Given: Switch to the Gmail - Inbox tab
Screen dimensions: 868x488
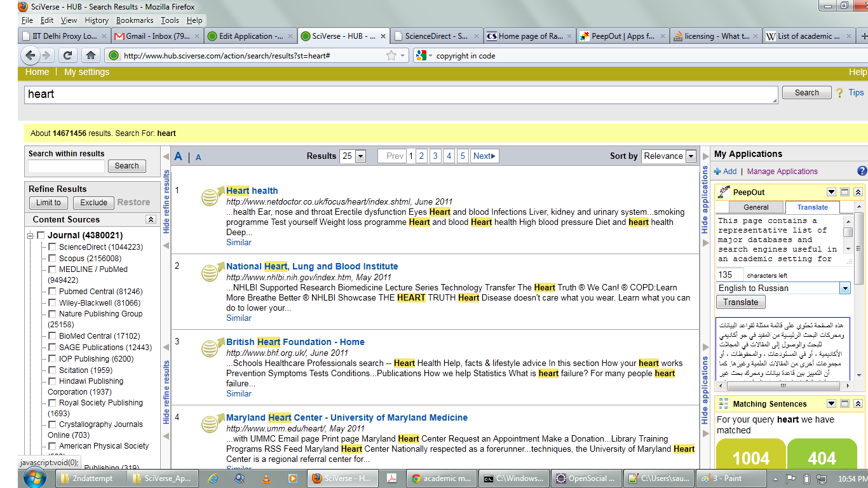Looking at the screenshot, I should tap(157, 36).
